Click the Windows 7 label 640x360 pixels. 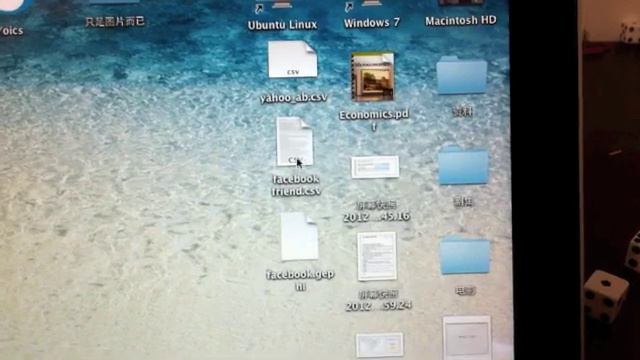click(372, 22)
